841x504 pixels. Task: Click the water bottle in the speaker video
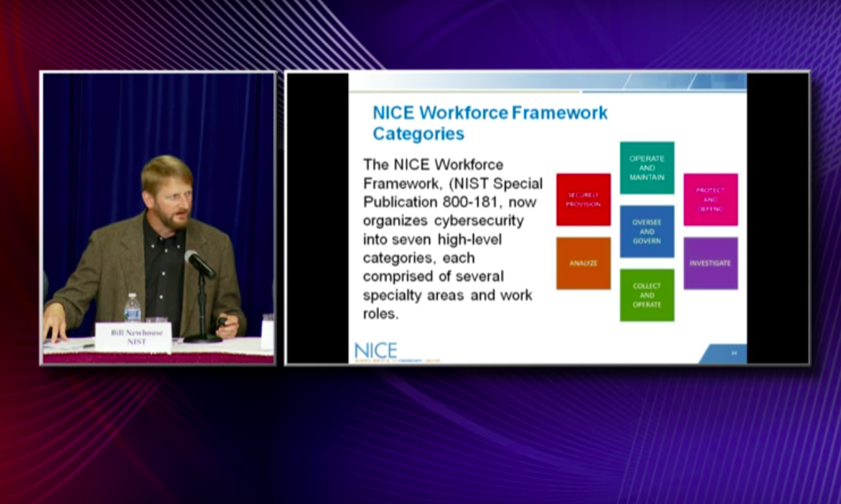point(132,308)
